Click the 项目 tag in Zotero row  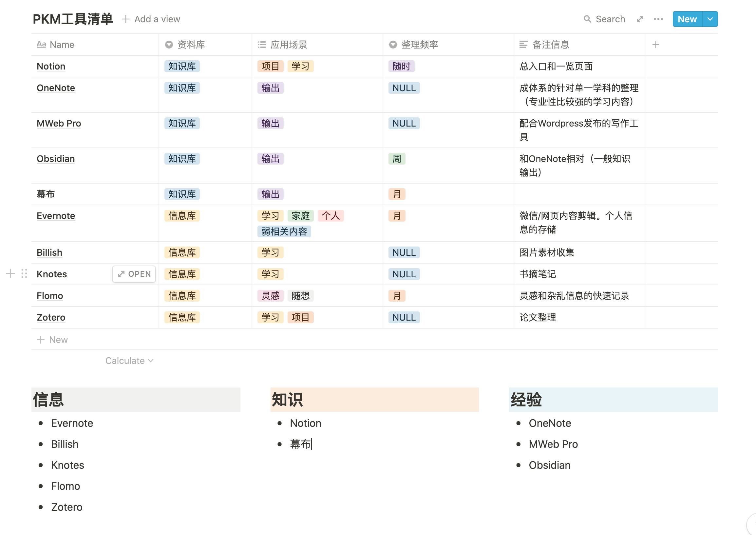[301, 317]
